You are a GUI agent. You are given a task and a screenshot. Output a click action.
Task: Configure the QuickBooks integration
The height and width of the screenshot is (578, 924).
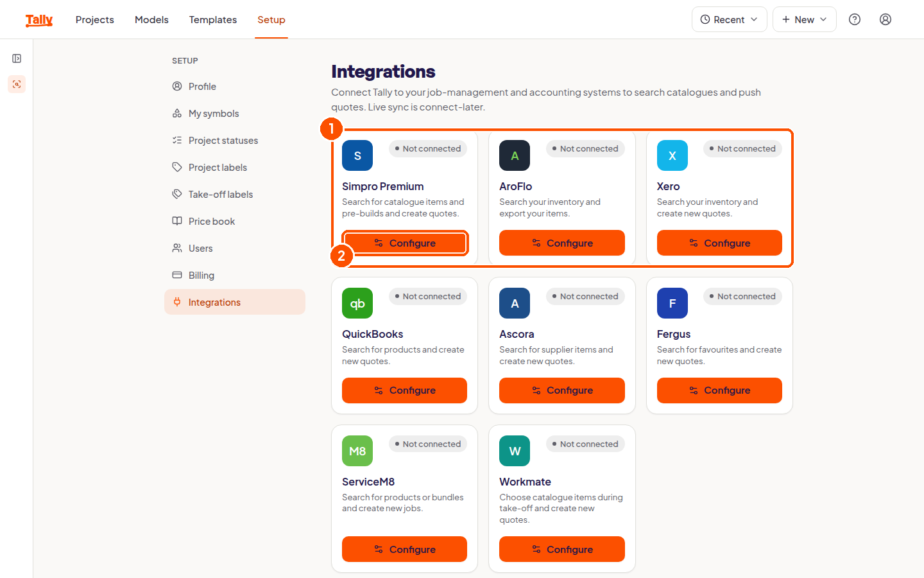click(x=405, y=390)
